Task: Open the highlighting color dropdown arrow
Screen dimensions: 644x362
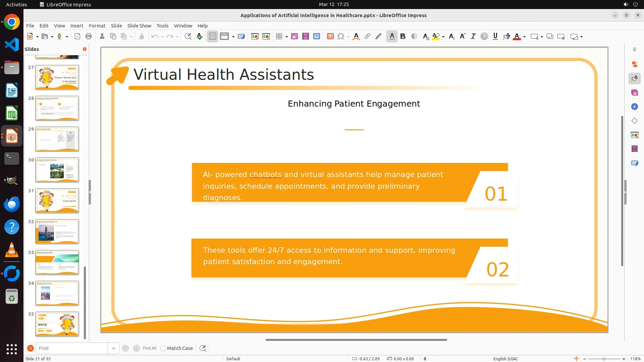Action: tap(443, 37)
